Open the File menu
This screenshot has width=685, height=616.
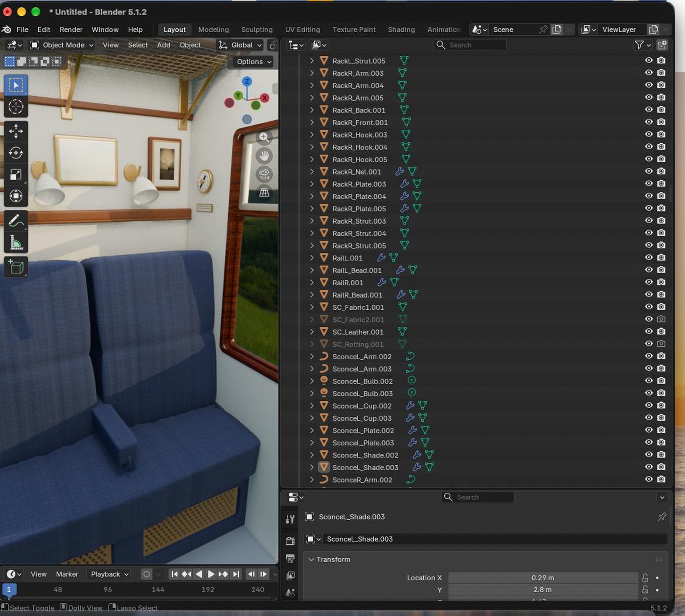click(23, 29)
